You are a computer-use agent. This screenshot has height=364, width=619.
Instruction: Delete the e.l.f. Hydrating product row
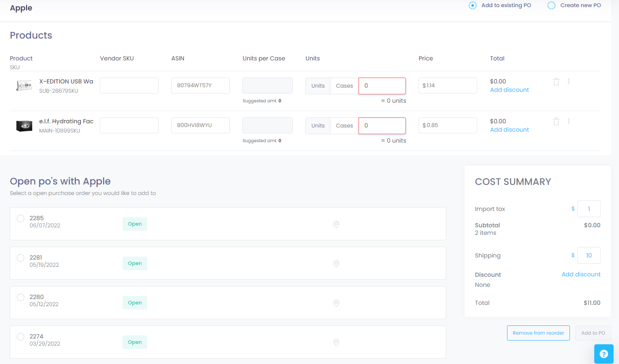click(x=556, y=122)
